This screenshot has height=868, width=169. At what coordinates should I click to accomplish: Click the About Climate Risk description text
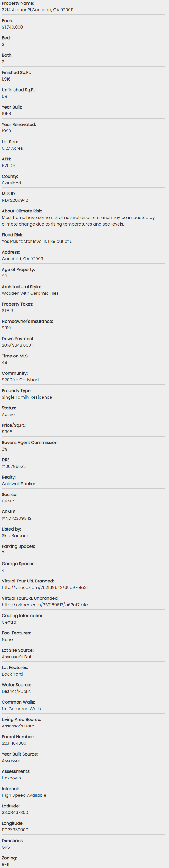[x=78, y=221]
